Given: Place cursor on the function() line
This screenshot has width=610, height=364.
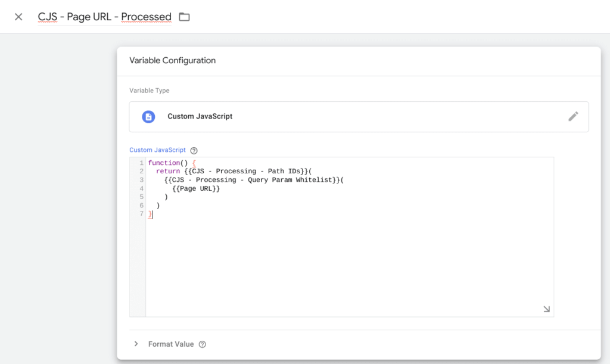Looking at the screenshot, I should [164, 163].
